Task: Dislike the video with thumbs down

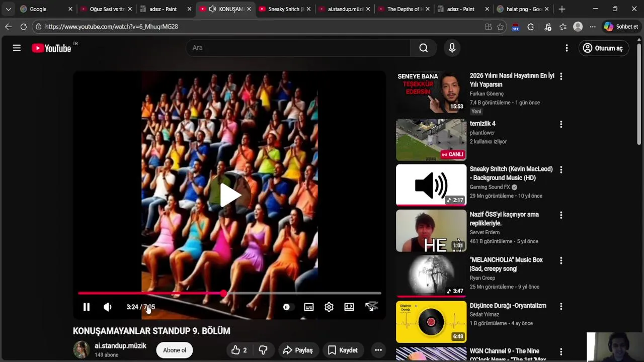Action: (x=263, y=350)
